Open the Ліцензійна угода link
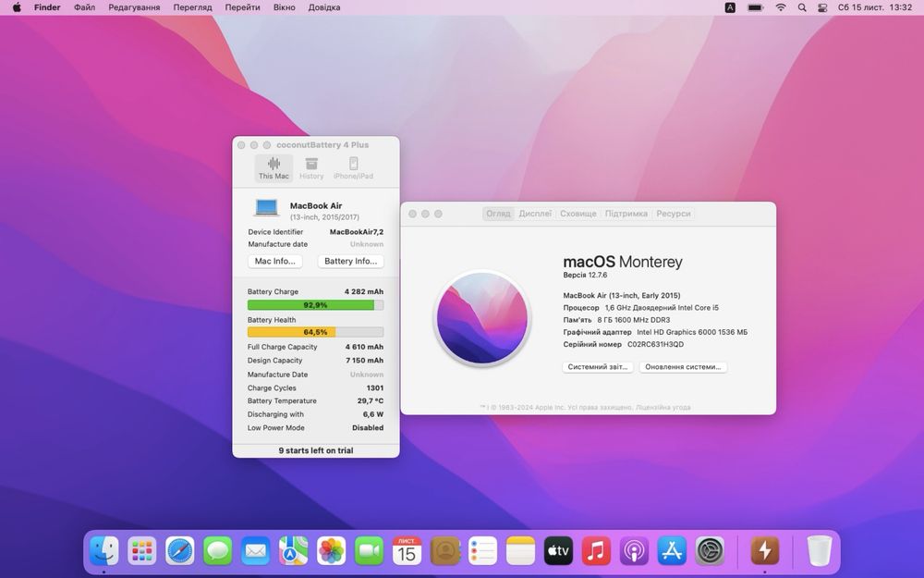924x578 pixels. (x=663, y=408)
